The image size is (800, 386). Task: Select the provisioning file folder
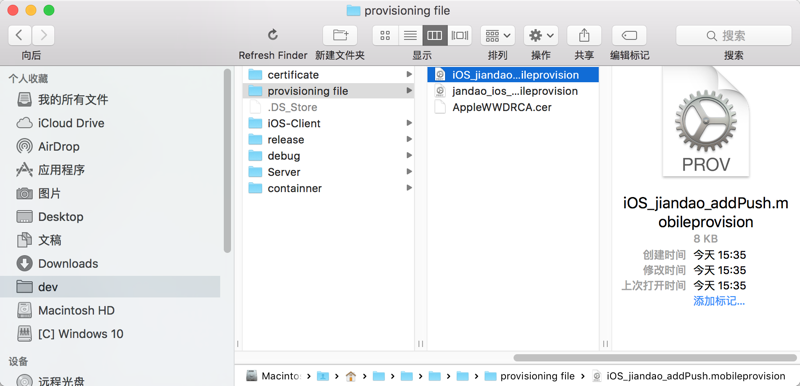328,91
